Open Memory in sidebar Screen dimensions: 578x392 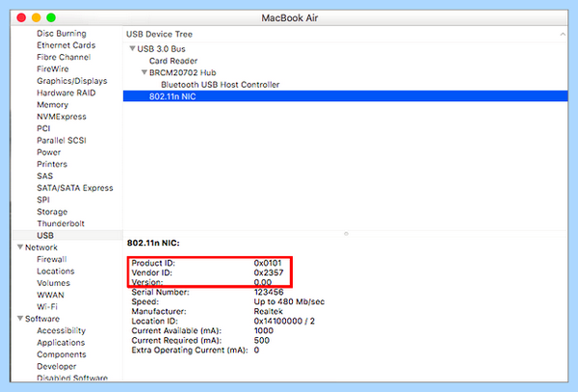[x=52, y=105]
